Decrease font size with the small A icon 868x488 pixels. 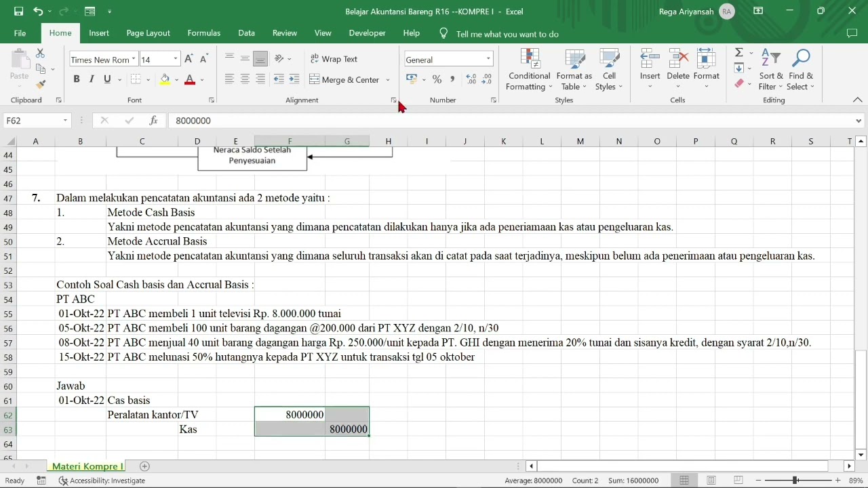click(x=203, y=59)
